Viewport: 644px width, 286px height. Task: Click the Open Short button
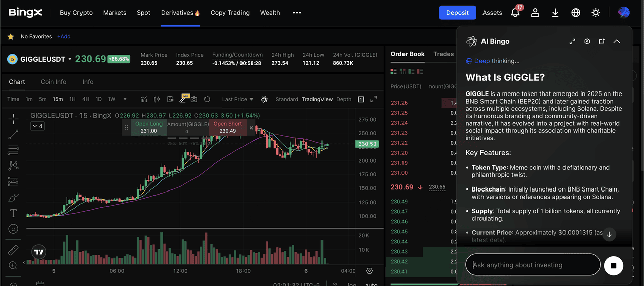point(228,127)
